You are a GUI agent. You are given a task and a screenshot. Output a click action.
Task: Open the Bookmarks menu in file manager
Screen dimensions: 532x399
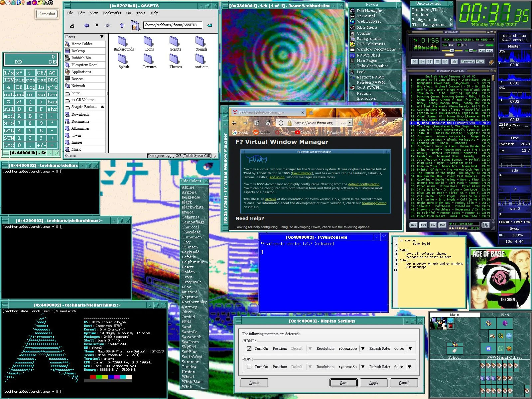click(112, 13)
